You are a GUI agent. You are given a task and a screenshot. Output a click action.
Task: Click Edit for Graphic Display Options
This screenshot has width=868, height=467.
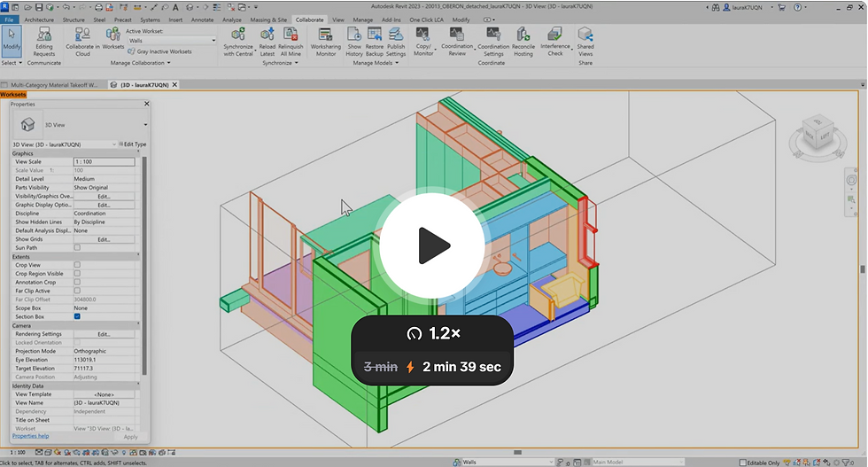(x=105, y=205)
